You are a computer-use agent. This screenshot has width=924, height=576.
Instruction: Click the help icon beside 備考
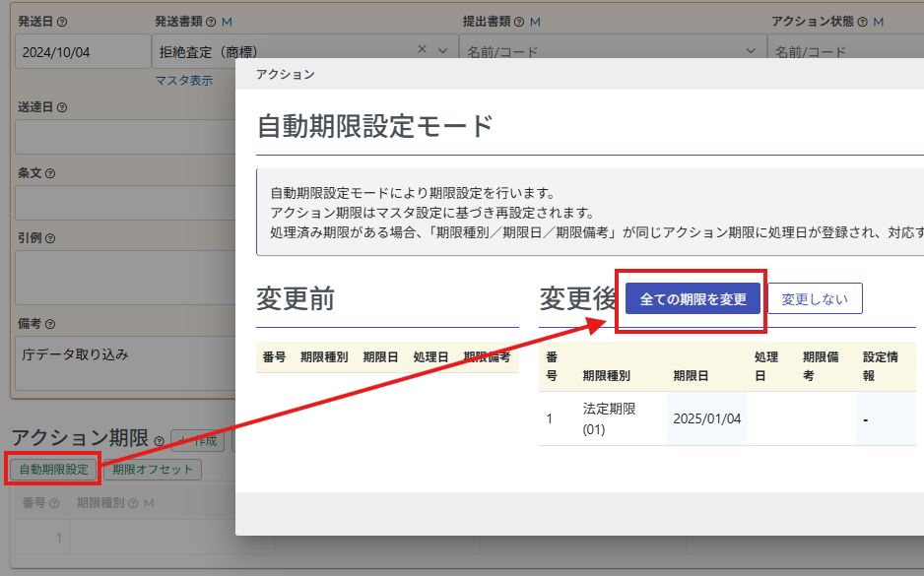click(50, 323)
